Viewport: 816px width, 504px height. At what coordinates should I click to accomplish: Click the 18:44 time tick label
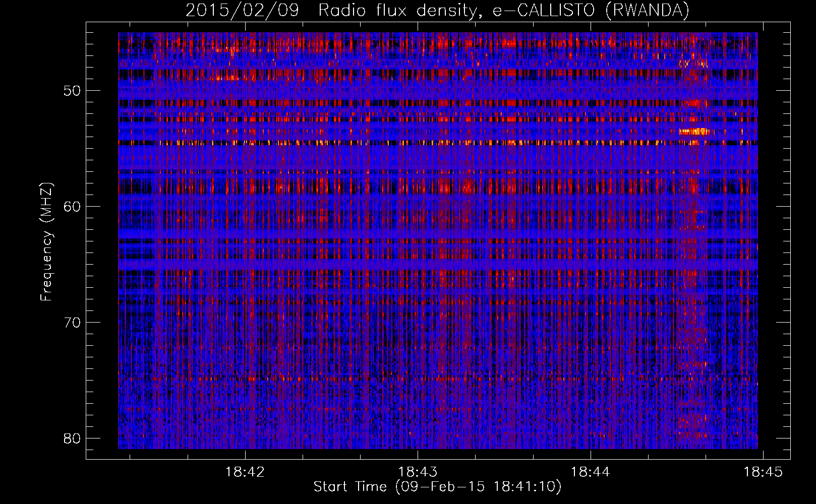[590, 472]
